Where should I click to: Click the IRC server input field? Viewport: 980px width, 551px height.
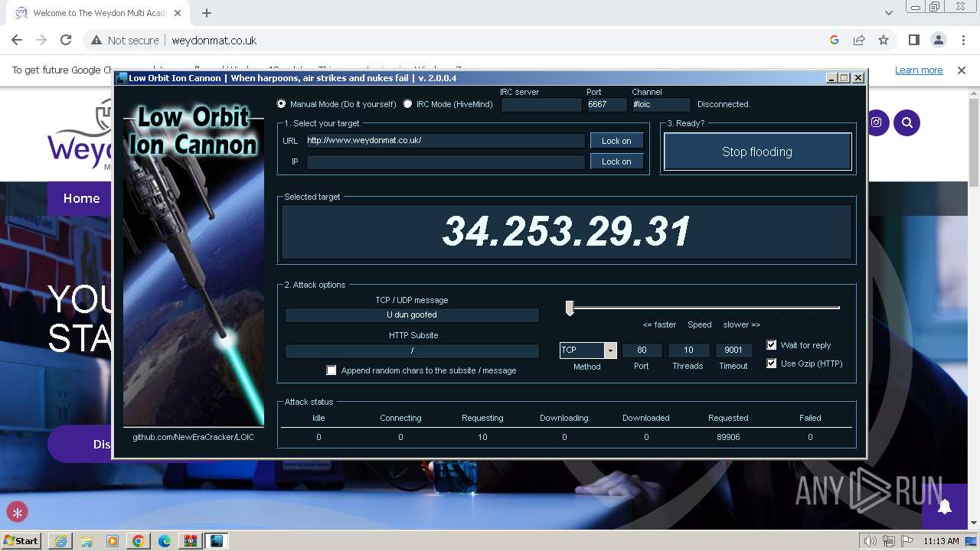coord(541,105)
